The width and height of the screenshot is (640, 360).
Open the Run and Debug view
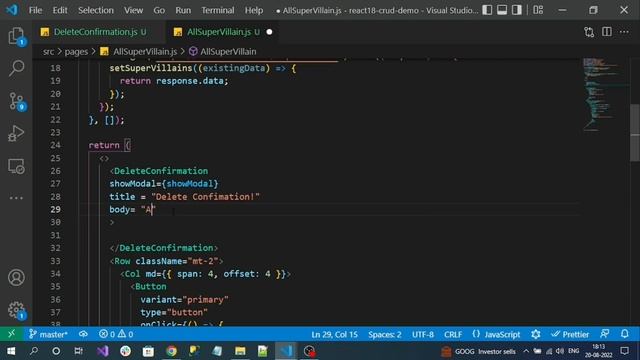[16, 133]
